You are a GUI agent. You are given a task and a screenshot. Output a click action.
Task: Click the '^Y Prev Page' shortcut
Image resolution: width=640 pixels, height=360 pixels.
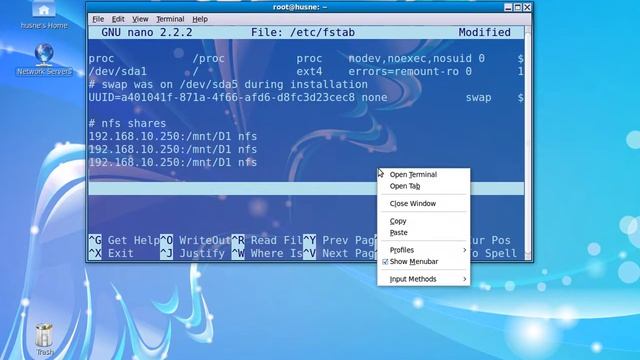coord(340,240)
